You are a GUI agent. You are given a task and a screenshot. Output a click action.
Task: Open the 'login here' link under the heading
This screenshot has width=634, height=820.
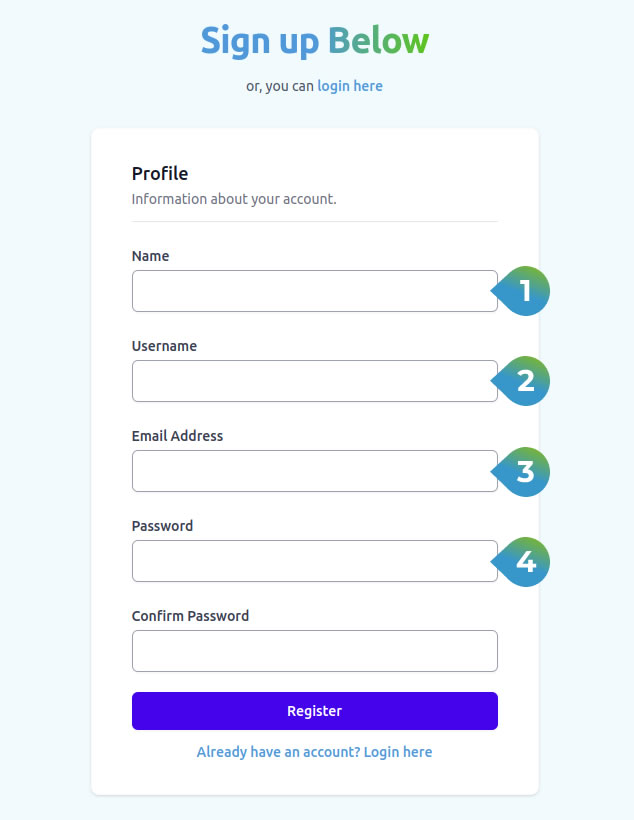tap(350, 86)
